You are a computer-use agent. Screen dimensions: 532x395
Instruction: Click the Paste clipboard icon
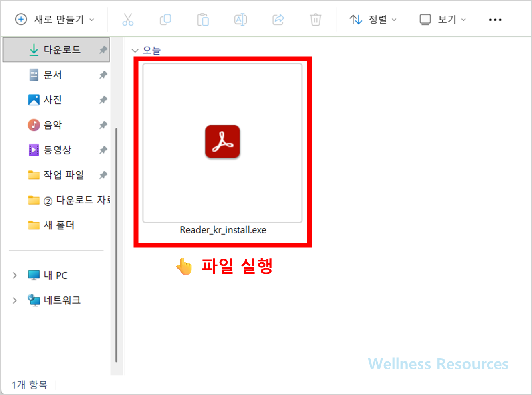(203, 19)
